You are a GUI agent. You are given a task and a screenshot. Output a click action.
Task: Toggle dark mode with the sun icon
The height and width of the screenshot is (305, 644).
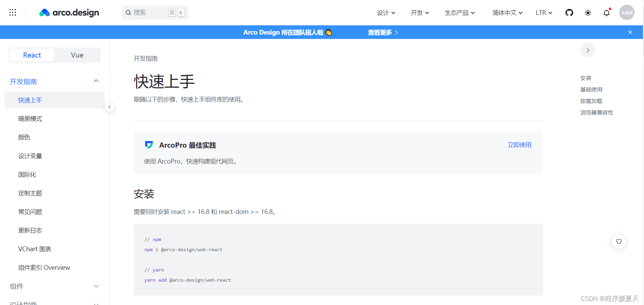588,13
